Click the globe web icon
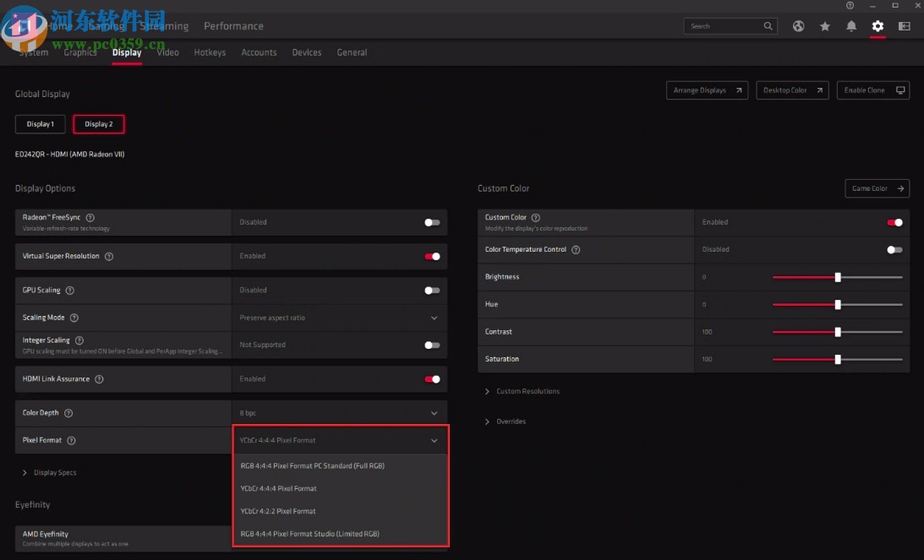Image resolution: width=924 pixels, height=560 pixels. point(798,26)
